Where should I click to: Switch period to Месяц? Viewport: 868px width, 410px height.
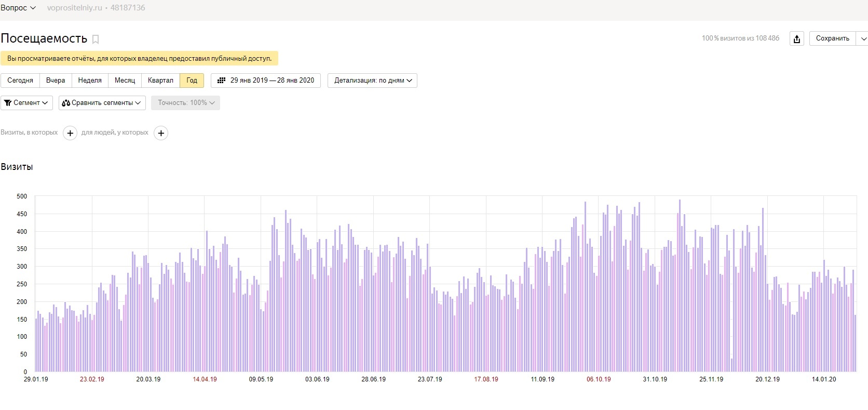(x=125, y=81)
